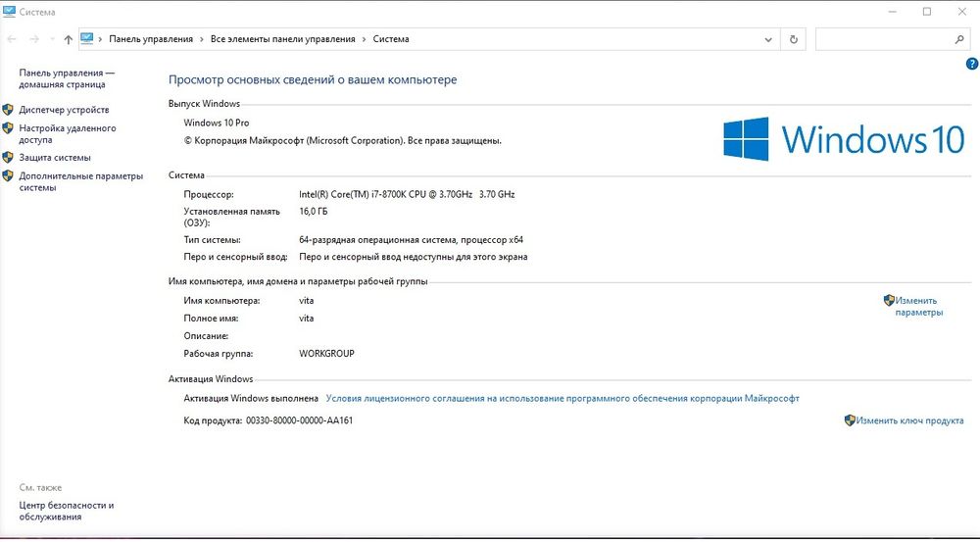Refresh the System page
The image size is (980, 542).
tap(793, 39)
